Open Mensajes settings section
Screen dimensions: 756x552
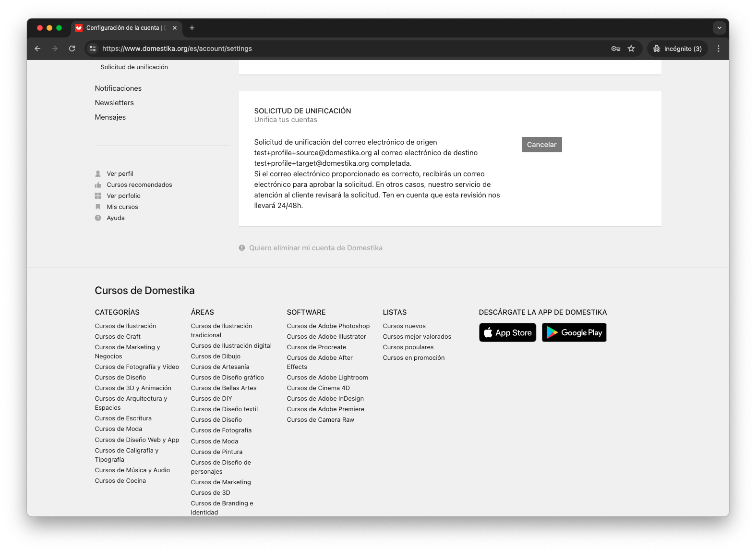[110, 117]
